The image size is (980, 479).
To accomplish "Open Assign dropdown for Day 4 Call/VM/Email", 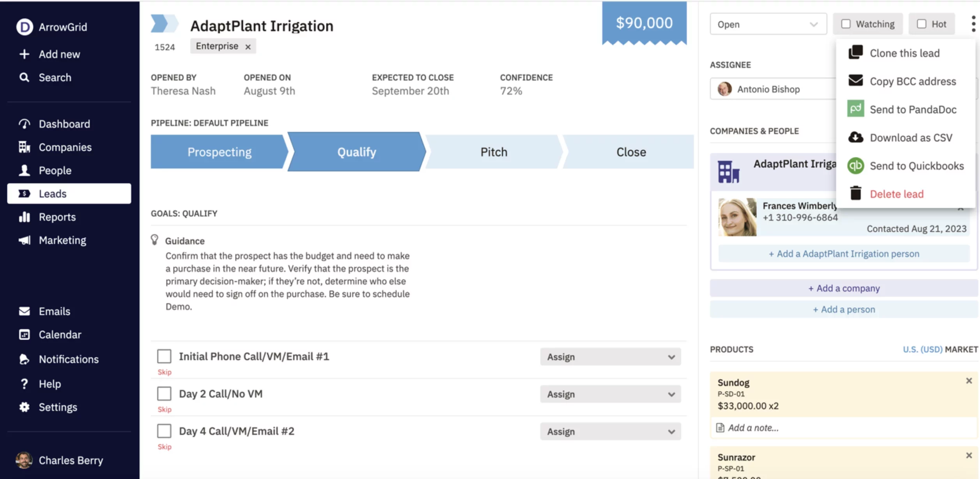I will [610, 431].
